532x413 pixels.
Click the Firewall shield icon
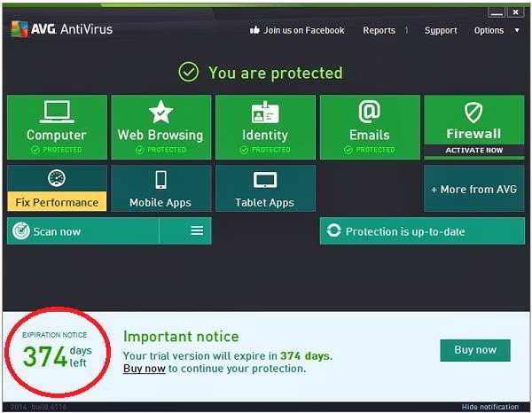473,113
